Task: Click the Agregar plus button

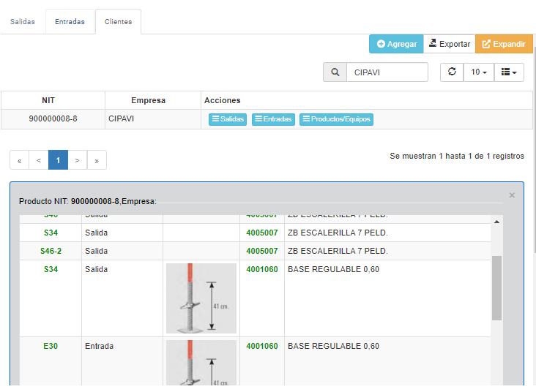Action: [396, 44]
